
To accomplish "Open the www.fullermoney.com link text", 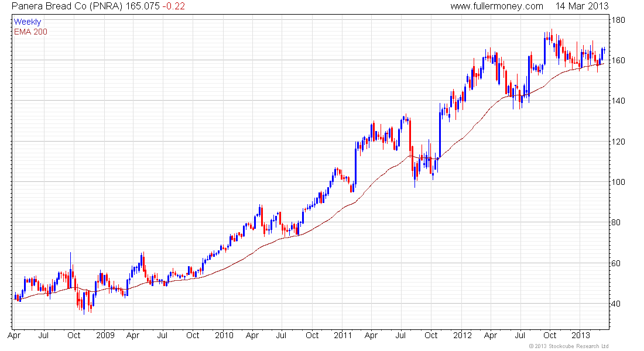I will [x=496, y=6].
